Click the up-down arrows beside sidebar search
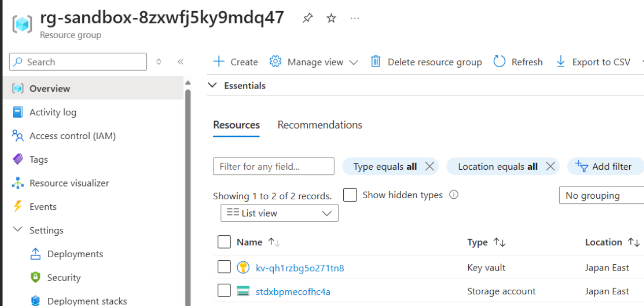Viewport: 644px width, 306px height. (159, 62)
